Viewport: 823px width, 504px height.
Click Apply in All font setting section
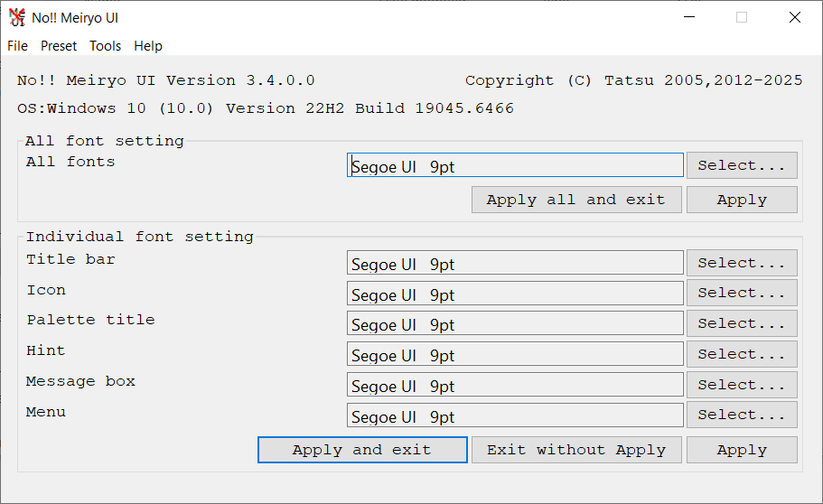coord(741,200)
